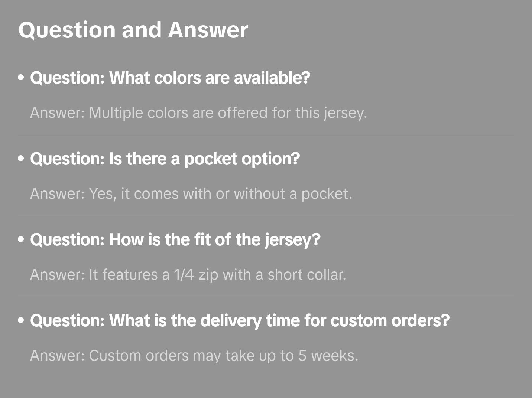
Task: Click the bullet beside the delivery time question
Action: click(21, 320)
